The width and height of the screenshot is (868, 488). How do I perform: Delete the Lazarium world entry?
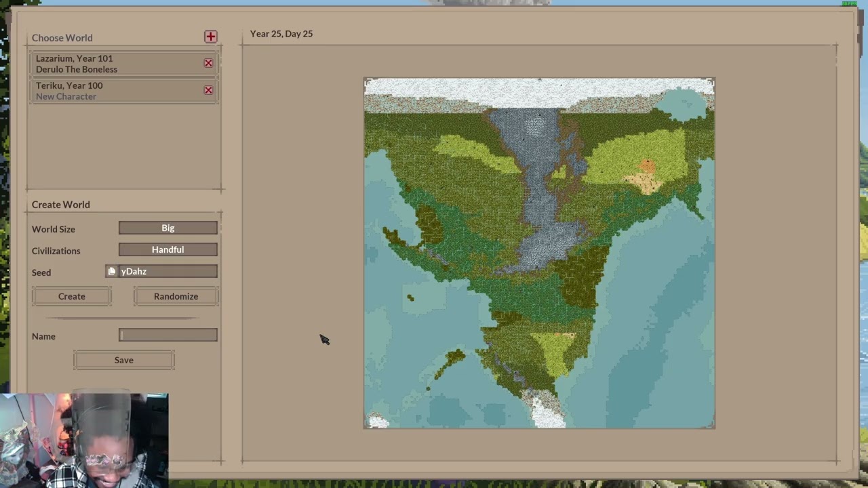pyautogui.click(x=208, y=63)
